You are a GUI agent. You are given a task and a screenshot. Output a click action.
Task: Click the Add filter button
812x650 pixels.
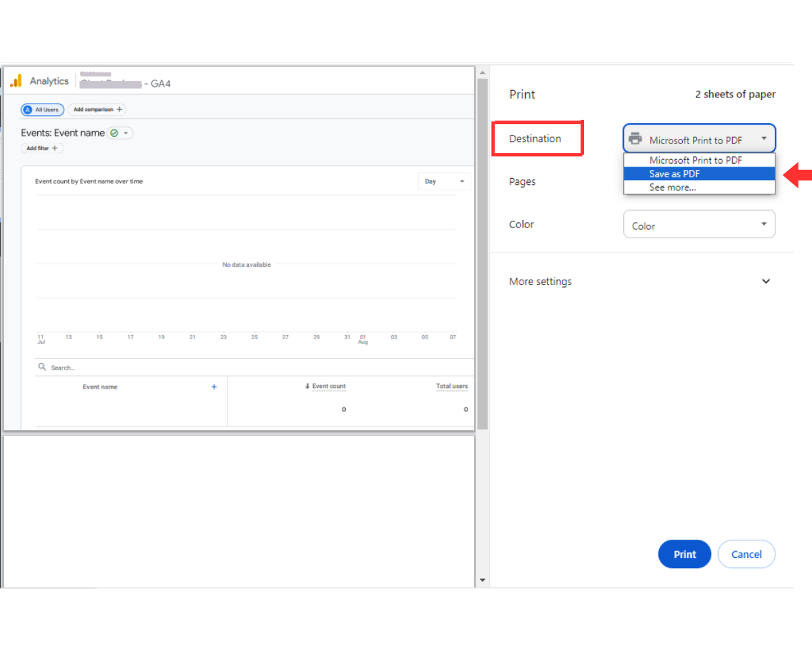click(42, 148)
